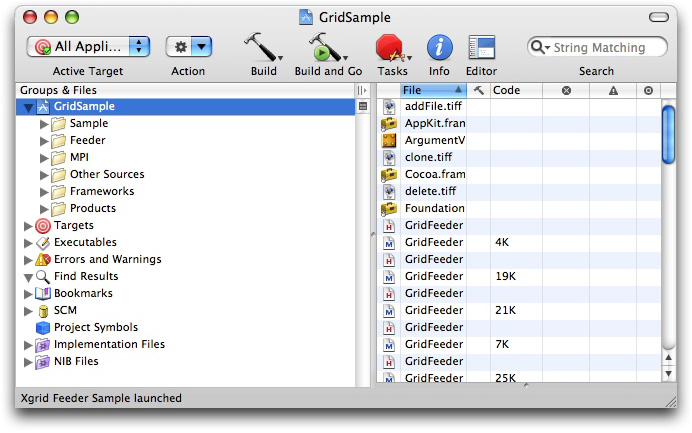Screen dimensions: 692x433
Task: Select the Sample folder icon
Action: [x=58, y=124]
